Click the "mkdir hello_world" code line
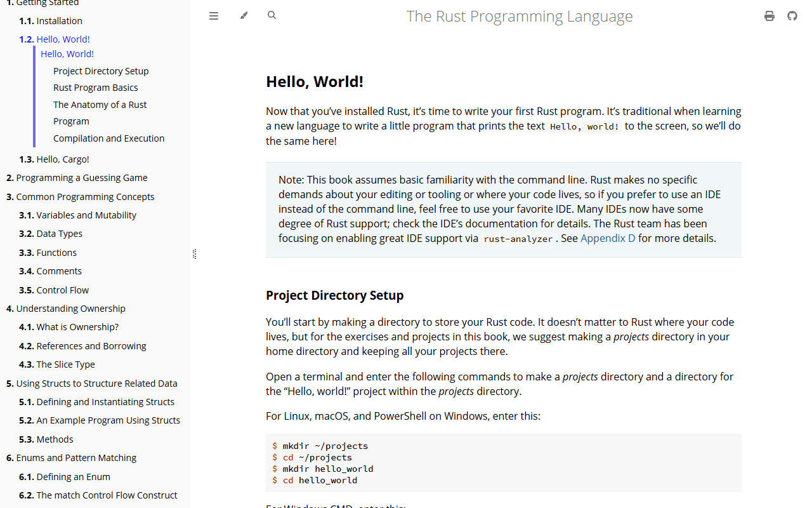This screenshot has height=508, width=812. click(x=323, y=469)
